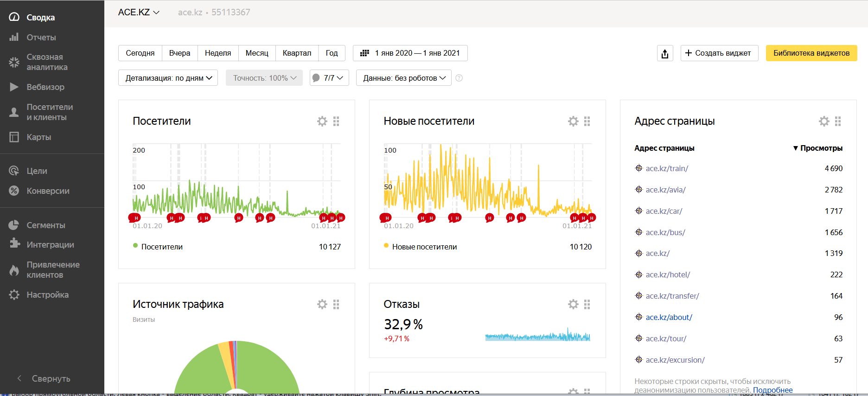Screen dimensions: 868x396
Task: Click drag handle of Адрес страницы widget
Action: point(838,121)
